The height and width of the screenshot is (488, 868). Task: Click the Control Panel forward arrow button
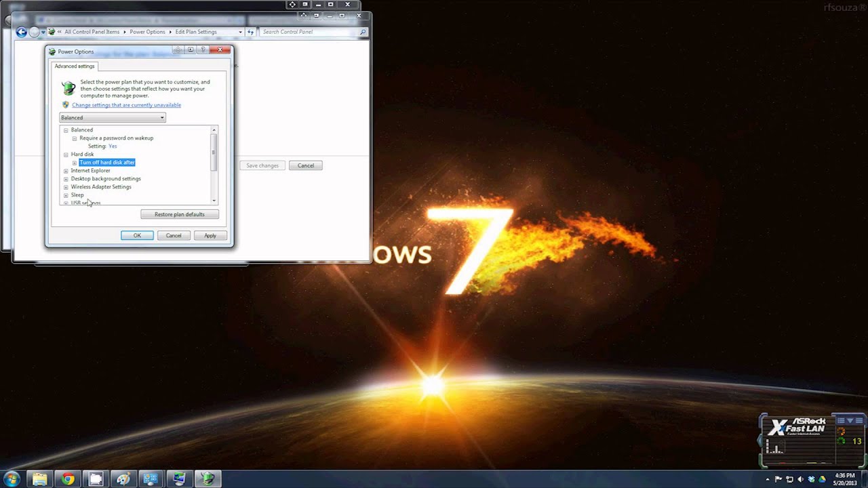click(35, 32)
